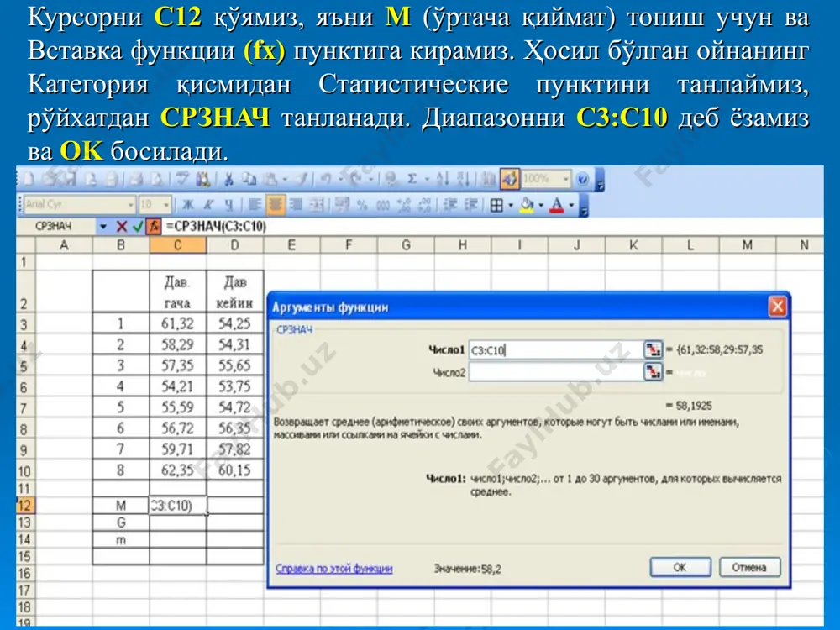Apply the Percent style icon
This screenshot has width=840, height=630.
coord(362,204)
